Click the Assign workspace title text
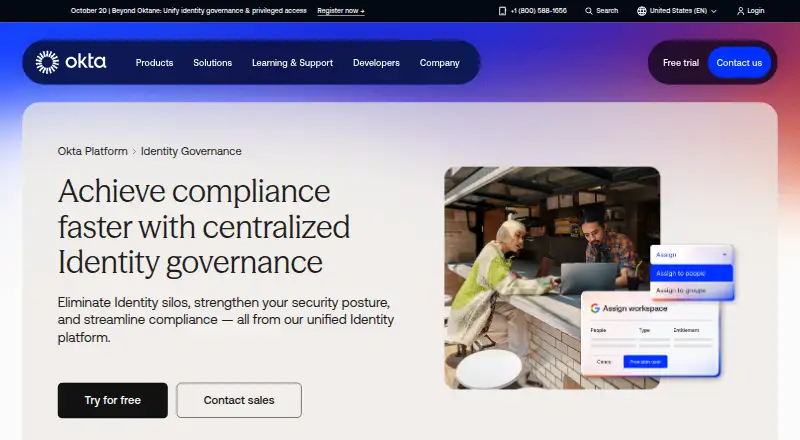The image size is (800, 440). pyautogui.click(x=635, y=308)
